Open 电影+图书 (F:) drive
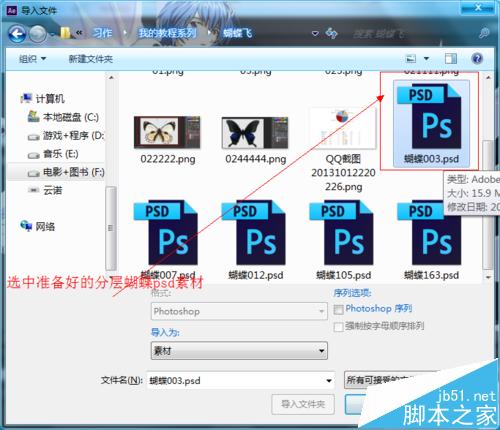The width and height of the screenshot is (500, 430). 66,172
